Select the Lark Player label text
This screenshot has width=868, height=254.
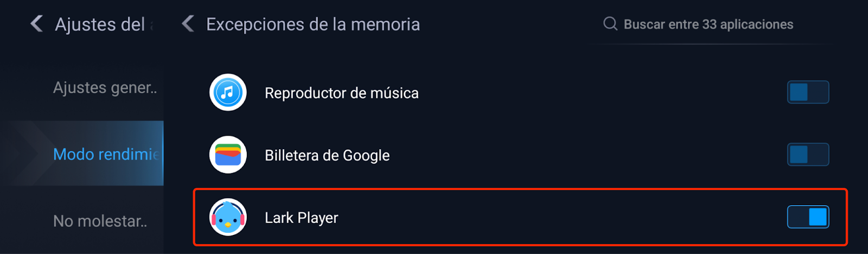point(301,218)
